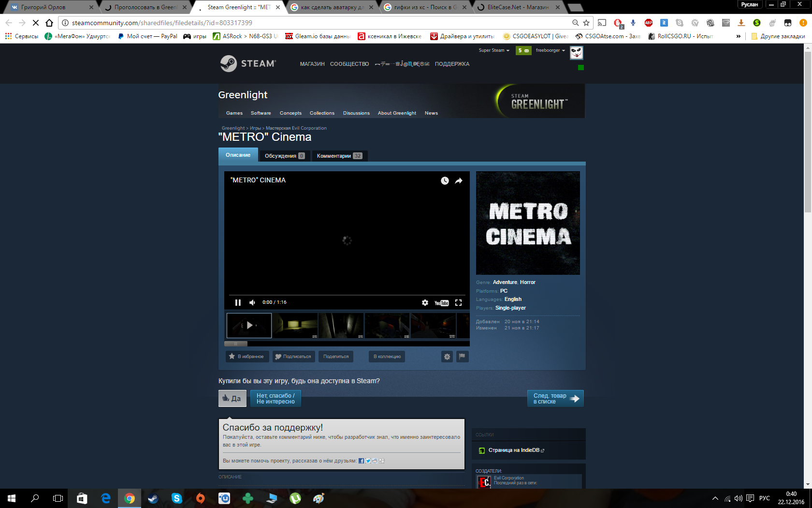Switch to the Комментарии tab
The width and height of the screenshot is (812, 508).
tap(339, 156)
